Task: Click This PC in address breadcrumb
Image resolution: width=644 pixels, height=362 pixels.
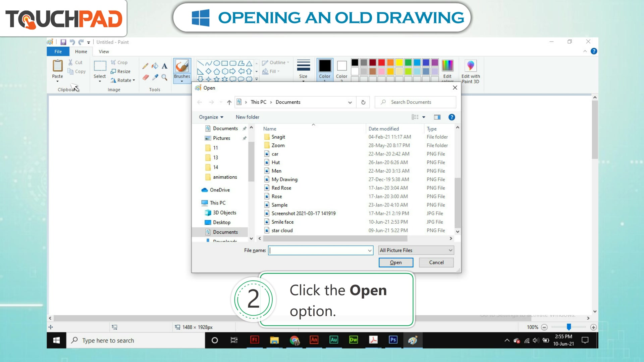Action: 259,102
